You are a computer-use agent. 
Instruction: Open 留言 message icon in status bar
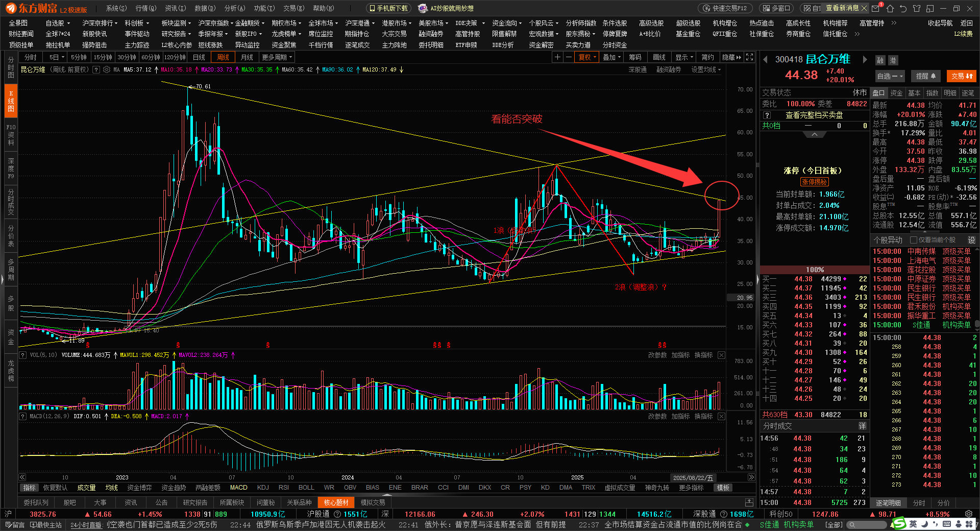click(x=14, y=525)
